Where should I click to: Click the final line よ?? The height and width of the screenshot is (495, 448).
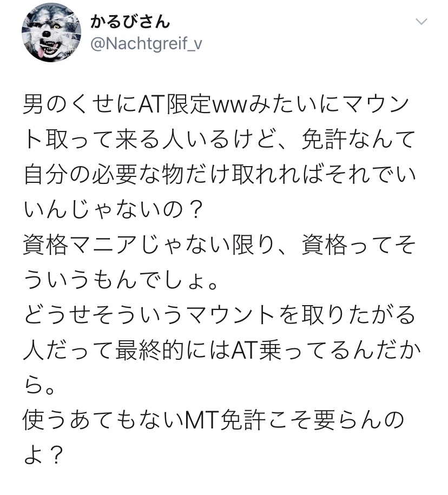pos(43,455)
